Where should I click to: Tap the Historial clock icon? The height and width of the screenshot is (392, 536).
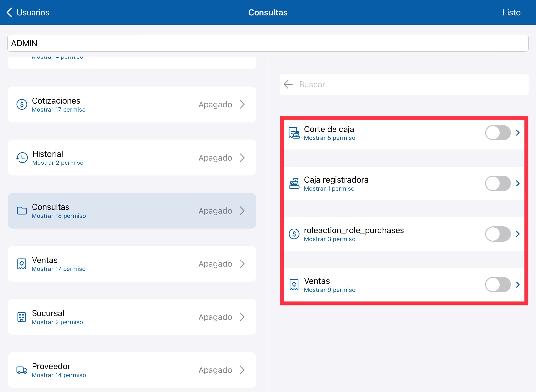point(22,158)
